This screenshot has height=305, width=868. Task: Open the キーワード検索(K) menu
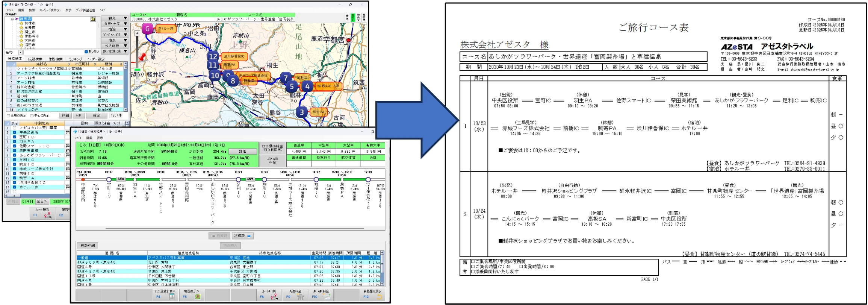50,10
